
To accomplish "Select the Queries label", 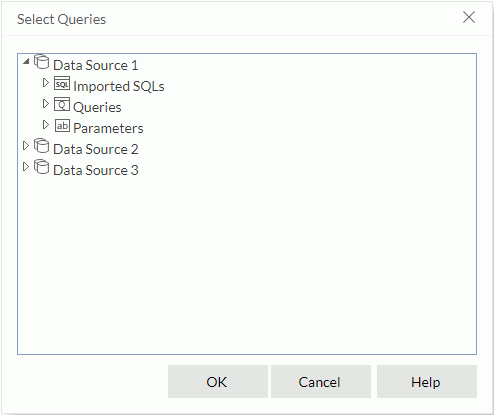I will click(x=97, y=107).
